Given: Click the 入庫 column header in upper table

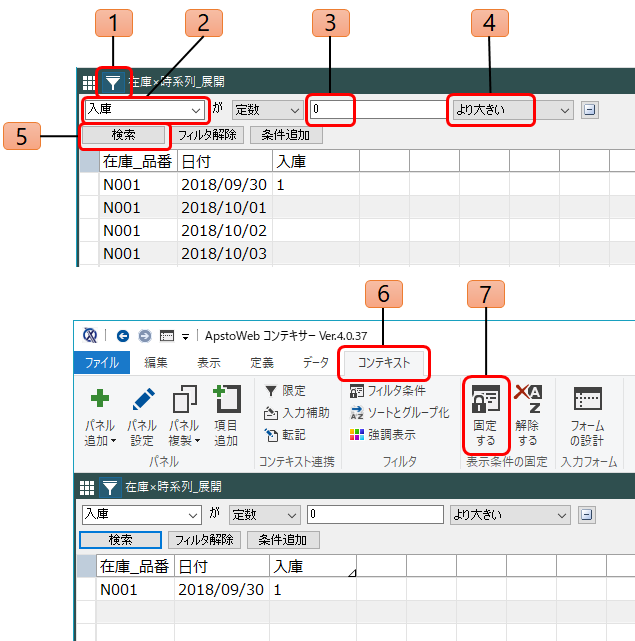Looking at the screenshot, I should pos(316,161).
